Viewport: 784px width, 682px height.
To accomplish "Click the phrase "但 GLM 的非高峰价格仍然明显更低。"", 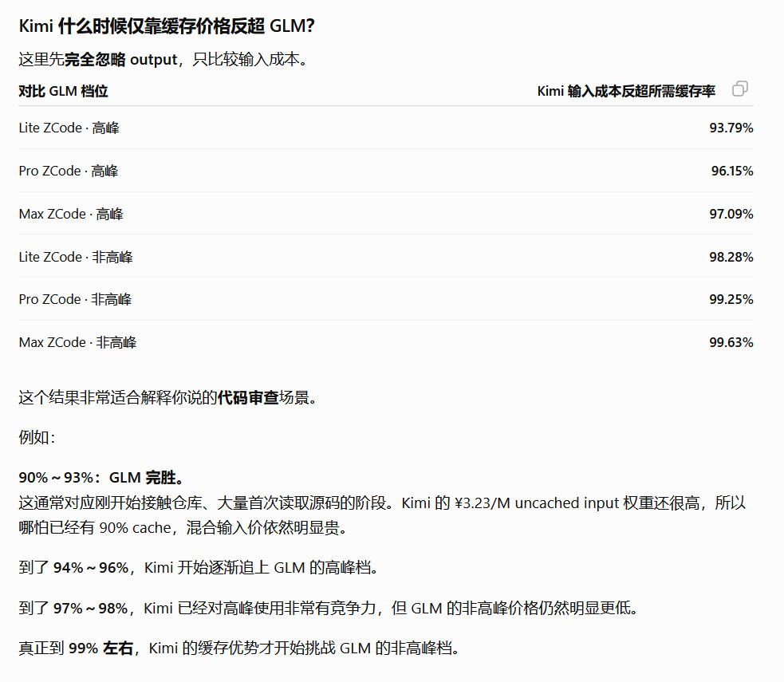I will (x=515, y=609).
